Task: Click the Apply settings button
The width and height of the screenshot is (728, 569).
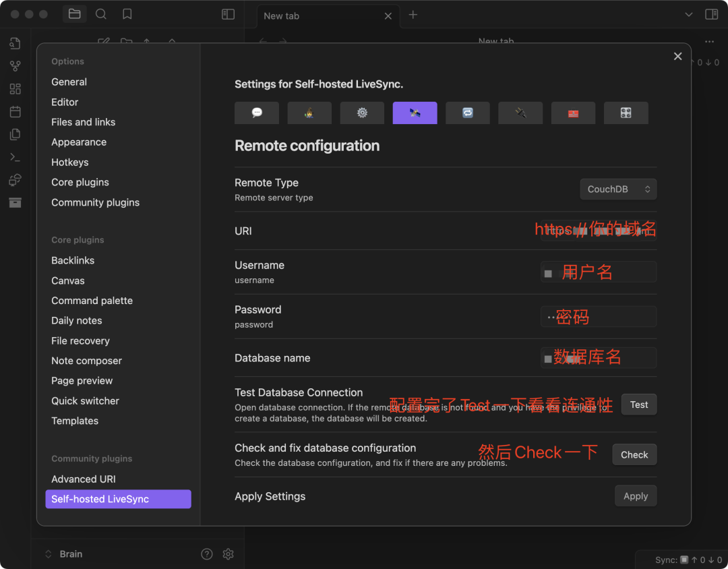Action: 636,496
